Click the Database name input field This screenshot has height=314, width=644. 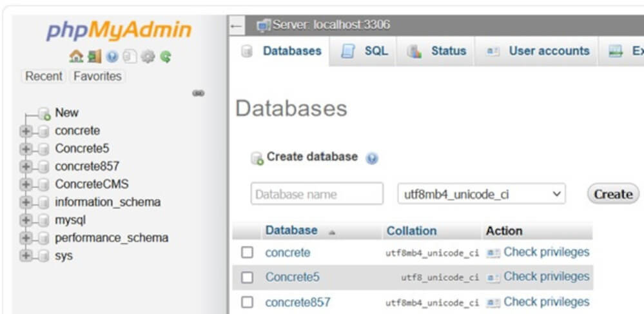[317, 194]
